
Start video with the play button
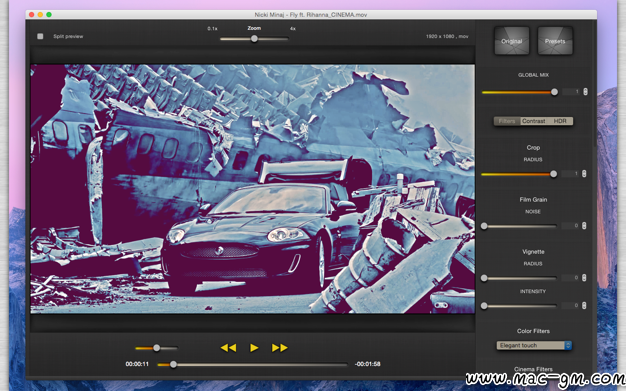coord(254,348)
